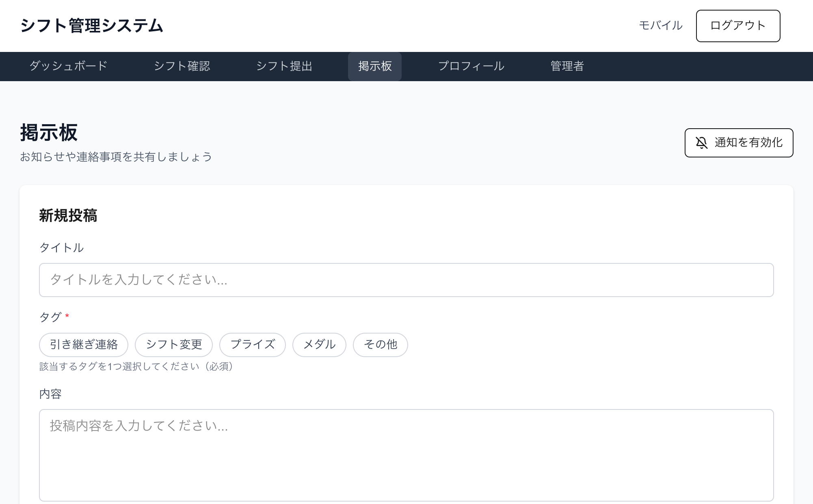Pick the メダル tag chip
The width and height of the screenshot is (813, 504).
coord(319,345)
